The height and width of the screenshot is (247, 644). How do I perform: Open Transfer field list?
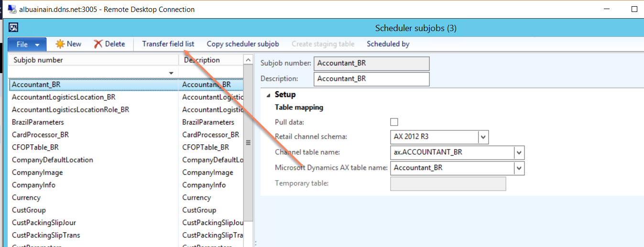tap(168, 44)
